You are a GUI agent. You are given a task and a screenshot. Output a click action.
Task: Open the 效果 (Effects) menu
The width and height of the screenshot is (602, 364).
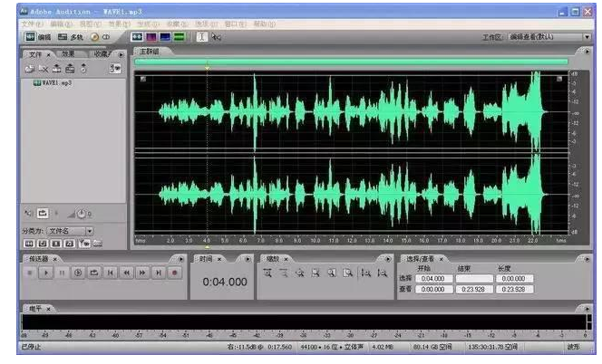tap(120, 24)
